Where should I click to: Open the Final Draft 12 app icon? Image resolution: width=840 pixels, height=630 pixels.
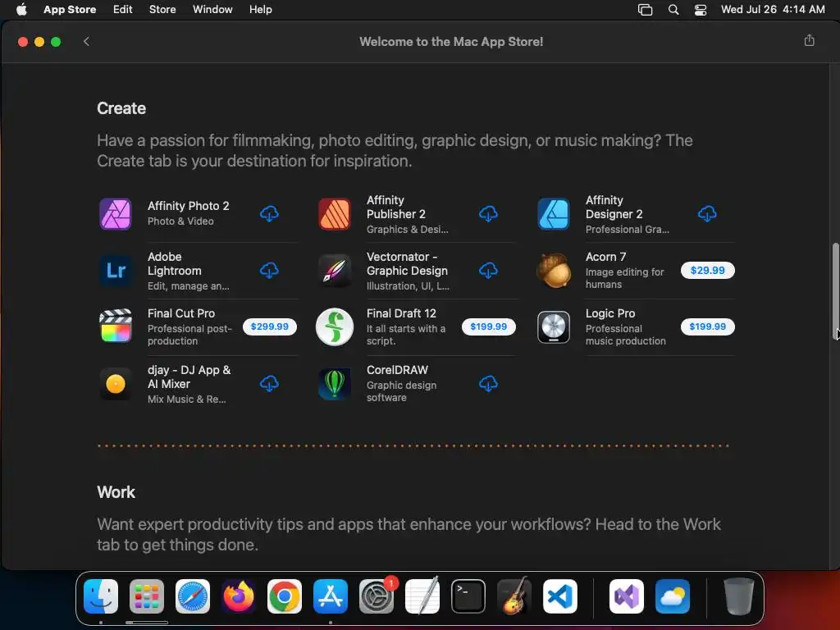pos(335,326)
